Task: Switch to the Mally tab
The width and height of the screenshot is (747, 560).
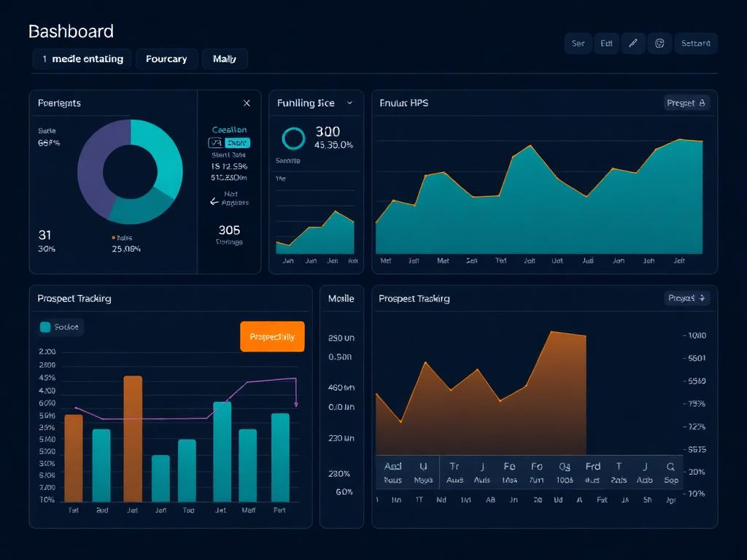Action: 225,59
